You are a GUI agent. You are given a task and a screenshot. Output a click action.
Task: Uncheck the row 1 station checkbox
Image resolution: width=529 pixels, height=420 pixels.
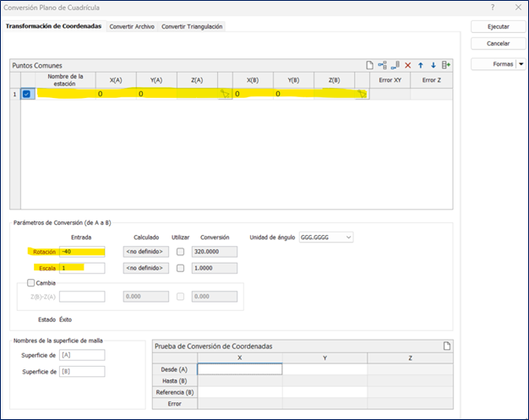(x=27, y=94)
